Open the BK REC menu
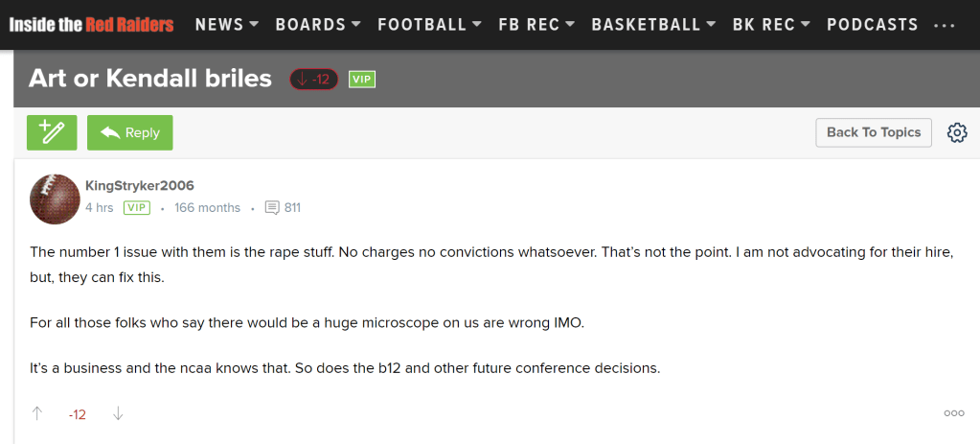The height and width of the screenshot is (444, 980). pyautogui.click(x=770, y=25)
